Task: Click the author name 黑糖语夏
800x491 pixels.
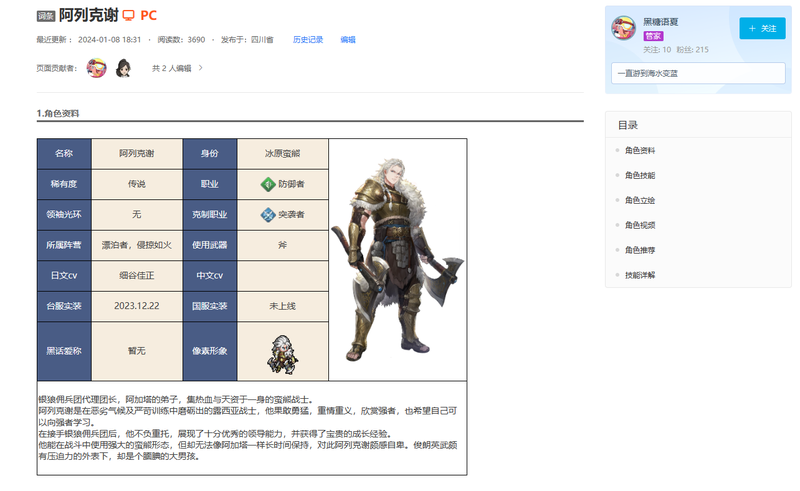Action: click(x=663, y=20)
